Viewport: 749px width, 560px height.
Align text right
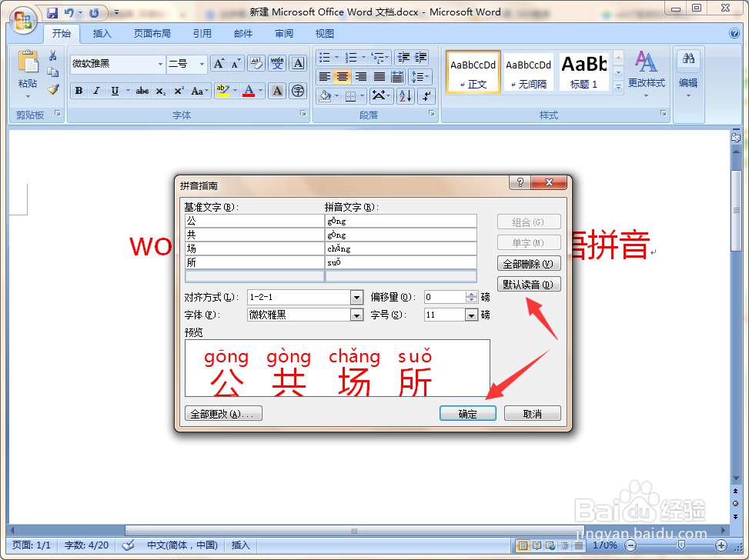(361, 76)
